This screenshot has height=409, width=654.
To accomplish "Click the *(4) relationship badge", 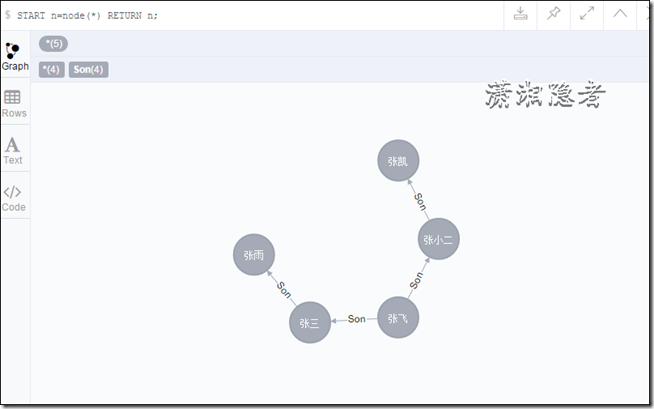I will 52,70.
